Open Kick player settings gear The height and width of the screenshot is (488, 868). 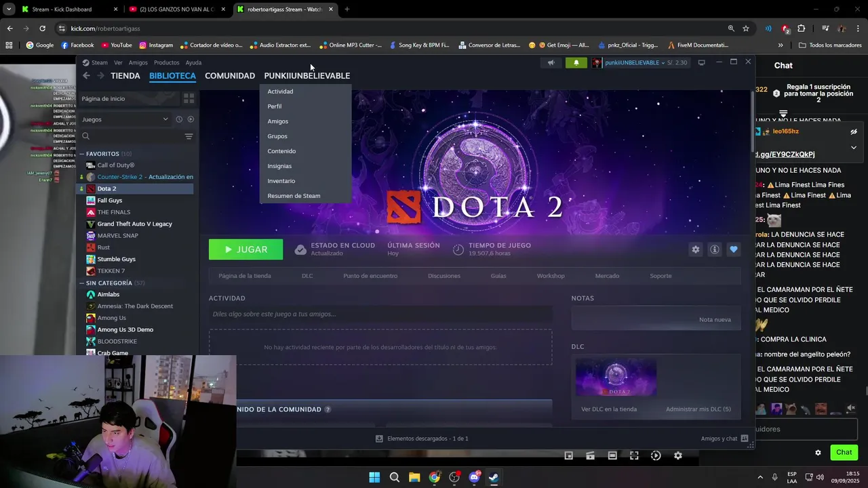click(677, 455)
